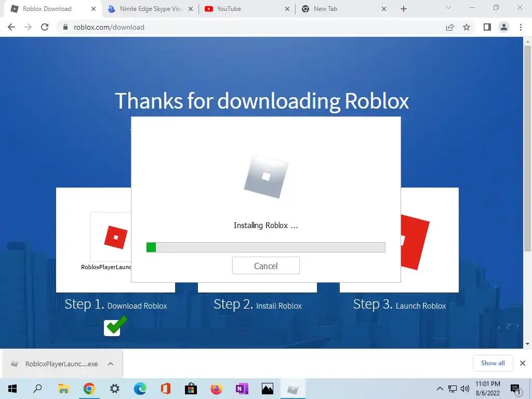
Task: Go back to previous page
Action: tap(11, 27)
